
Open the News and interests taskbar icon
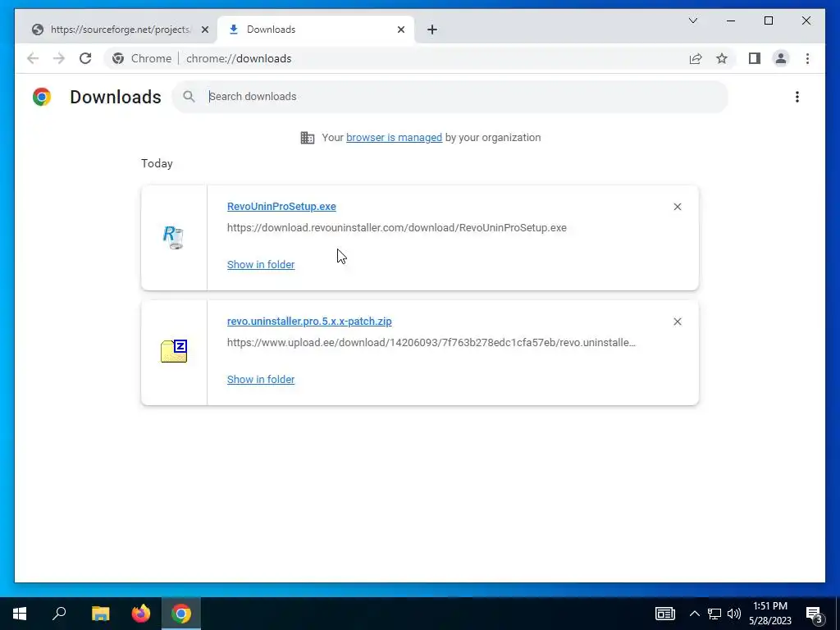[x=665, y=614]
